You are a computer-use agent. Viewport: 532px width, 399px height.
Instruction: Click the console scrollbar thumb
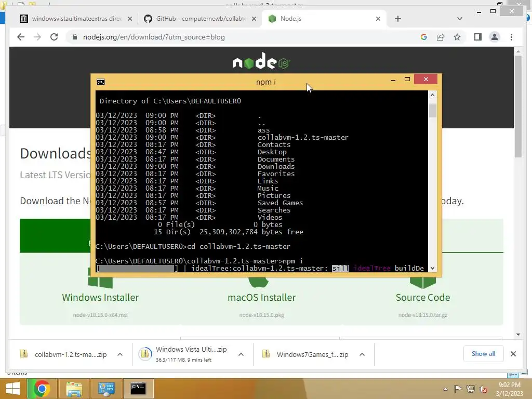coord(432,111)
